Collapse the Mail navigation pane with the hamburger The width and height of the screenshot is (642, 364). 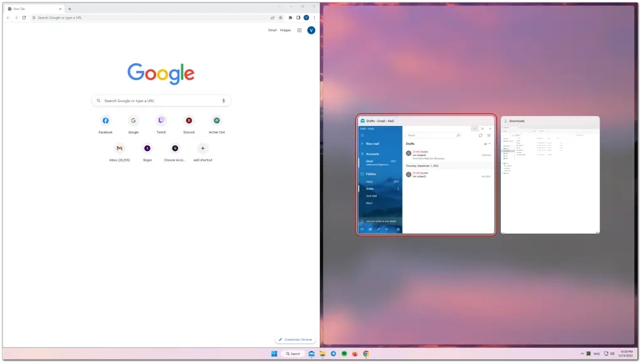(362, 135)
